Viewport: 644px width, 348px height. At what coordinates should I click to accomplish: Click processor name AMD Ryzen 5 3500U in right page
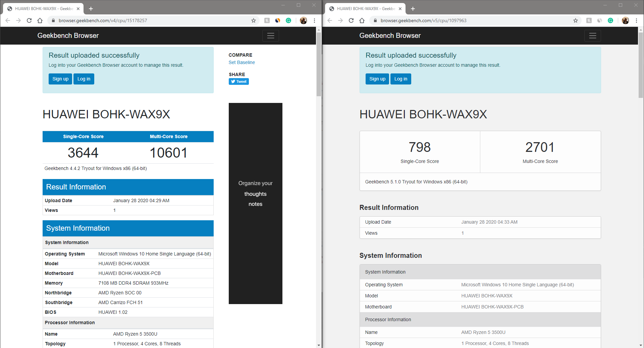[x=483, y=332]
